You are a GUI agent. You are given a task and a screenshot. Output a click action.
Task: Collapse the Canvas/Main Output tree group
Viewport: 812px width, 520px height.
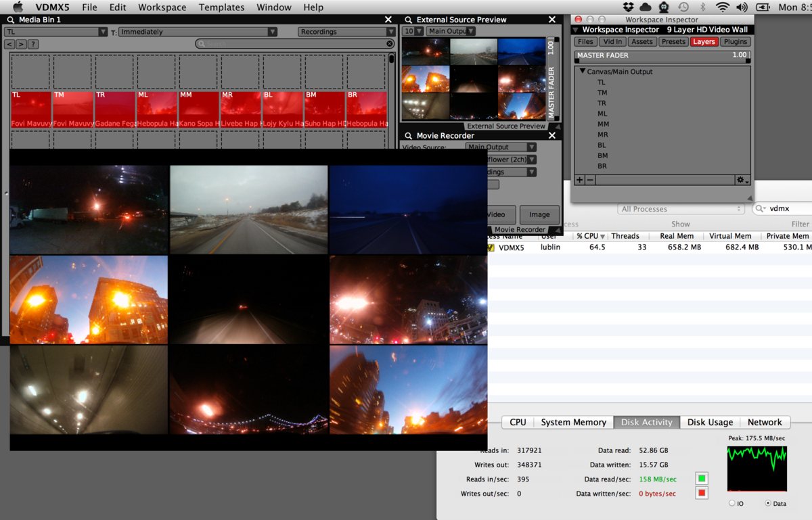pos(582,72)
